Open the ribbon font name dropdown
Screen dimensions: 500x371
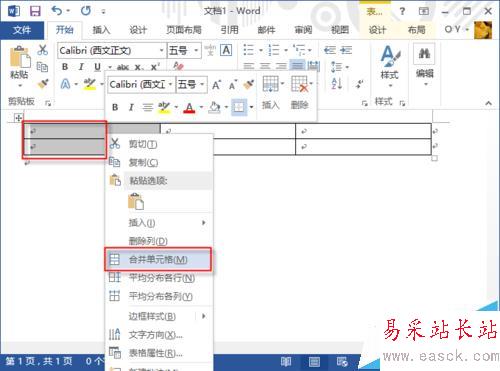[x=161, y=51]
